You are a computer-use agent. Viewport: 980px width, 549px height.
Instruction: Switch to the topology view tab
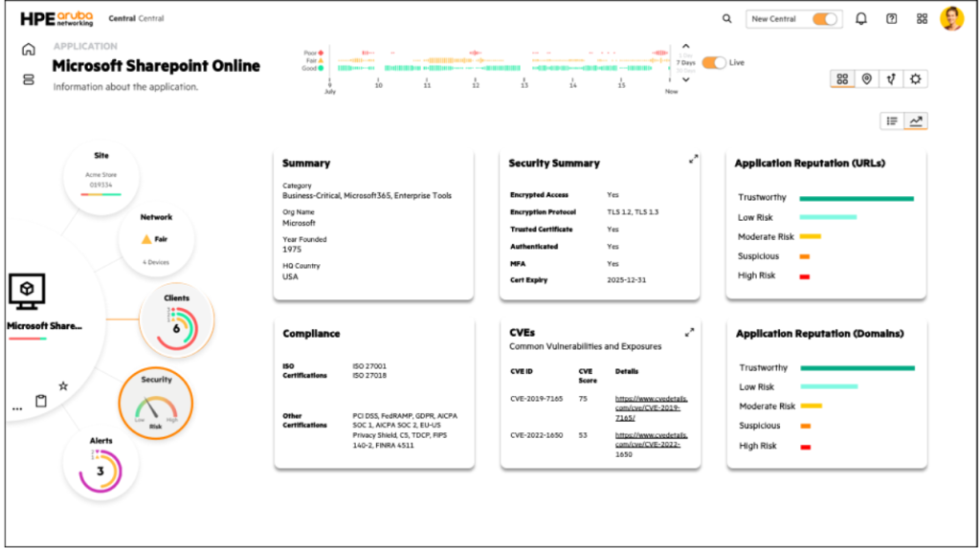coord(891,79)
